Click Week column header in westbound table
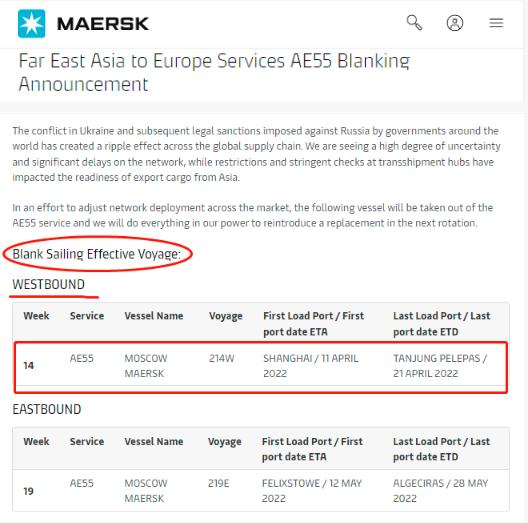The width and height of the screenshot is (528, 523). click(36, 316)
